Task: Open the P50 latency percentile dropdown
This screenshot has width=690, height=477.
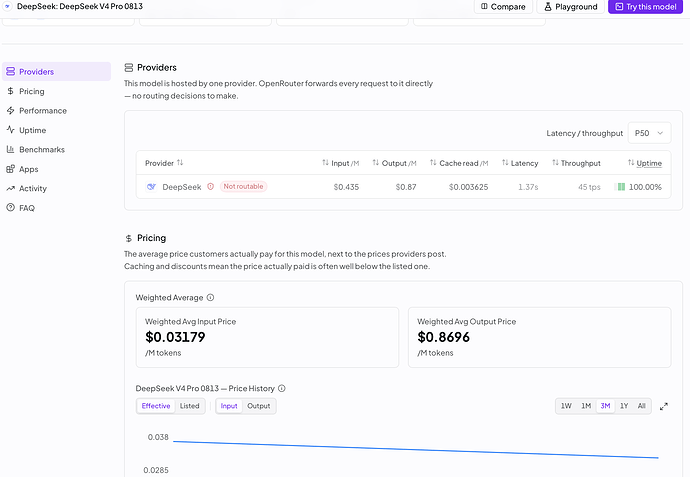Action: coord(649,133)
